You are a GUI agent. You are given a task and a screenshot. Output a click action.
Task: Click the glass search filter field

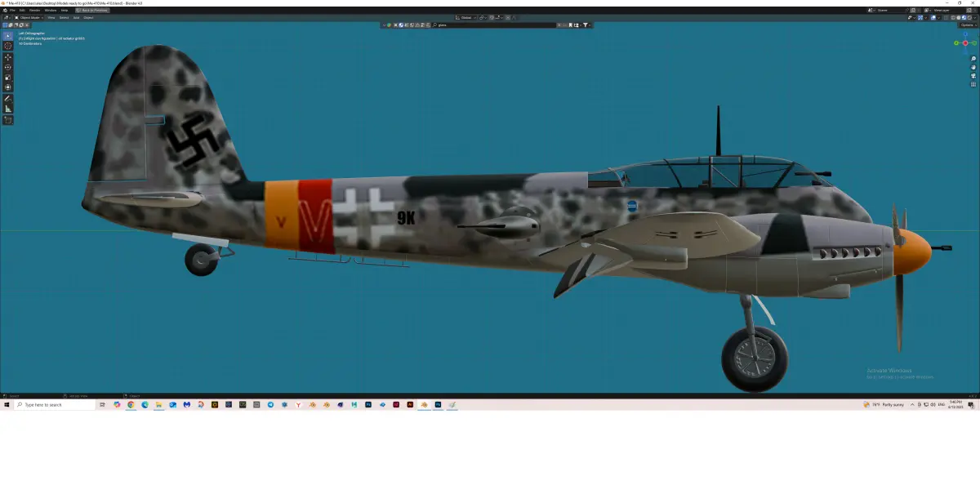[494, 25]
